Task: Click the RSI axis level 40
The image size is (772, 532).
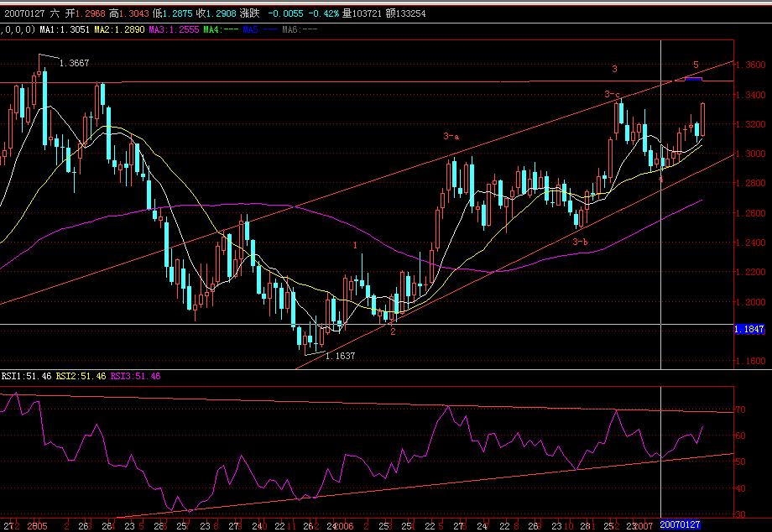Action: click(740, 488)
